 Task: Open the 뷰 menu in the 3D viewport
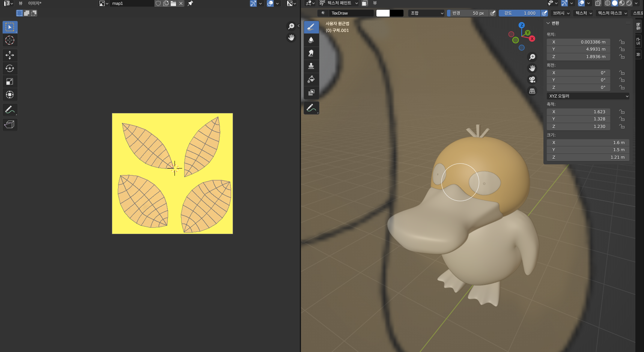pyautogui.click(x=375, y=3)
